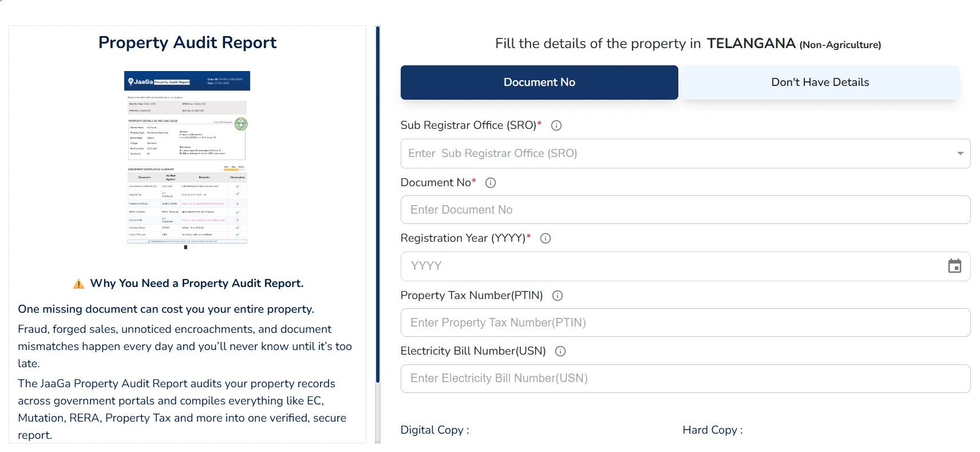Click the Digital Copy label
The height and width of the screenshot is (452, 980).
[x=434, y=430]
